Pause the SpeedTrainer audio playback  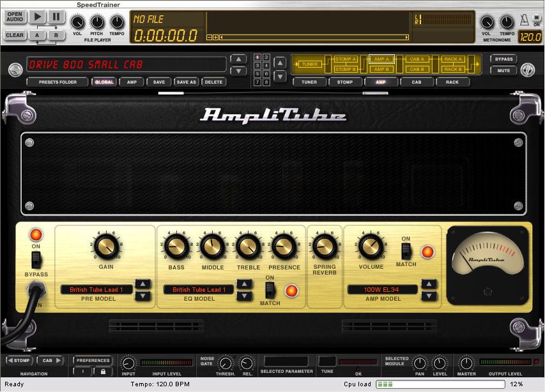(x=56, y=17)
